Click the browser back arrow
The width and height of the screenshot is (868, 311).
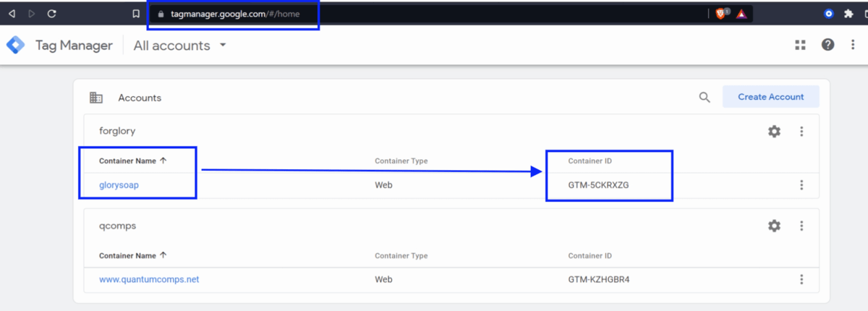coord(12,14)
